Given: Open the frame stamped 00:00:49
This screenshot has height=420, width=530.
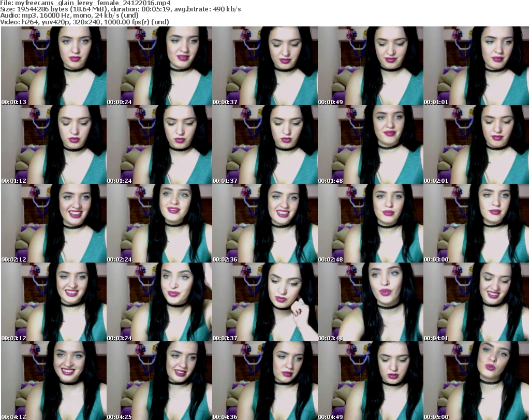Looking at the screenshot, I should click(371, 66).
